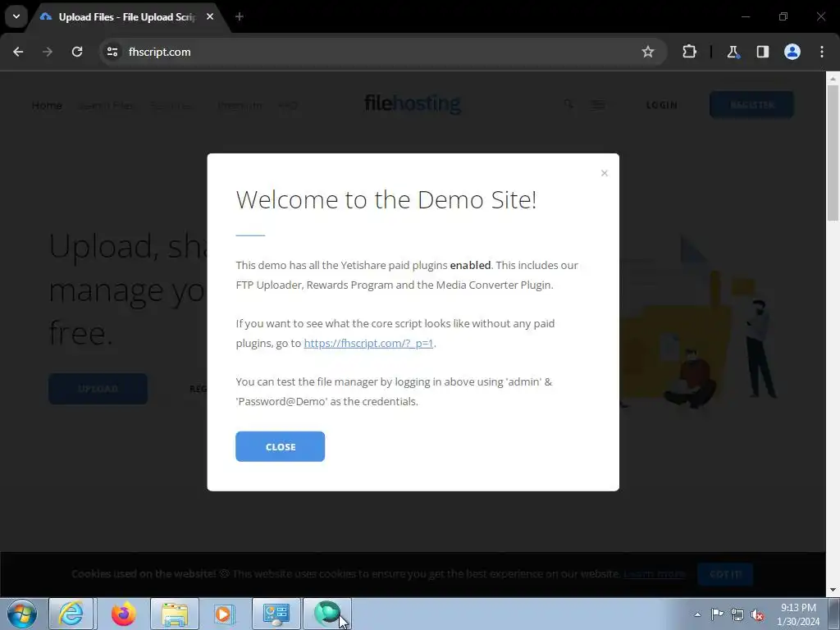Viewport: 840px width, 630px height.
Task: Toggle the browser side panel
Action: click(x=762, y=52)
